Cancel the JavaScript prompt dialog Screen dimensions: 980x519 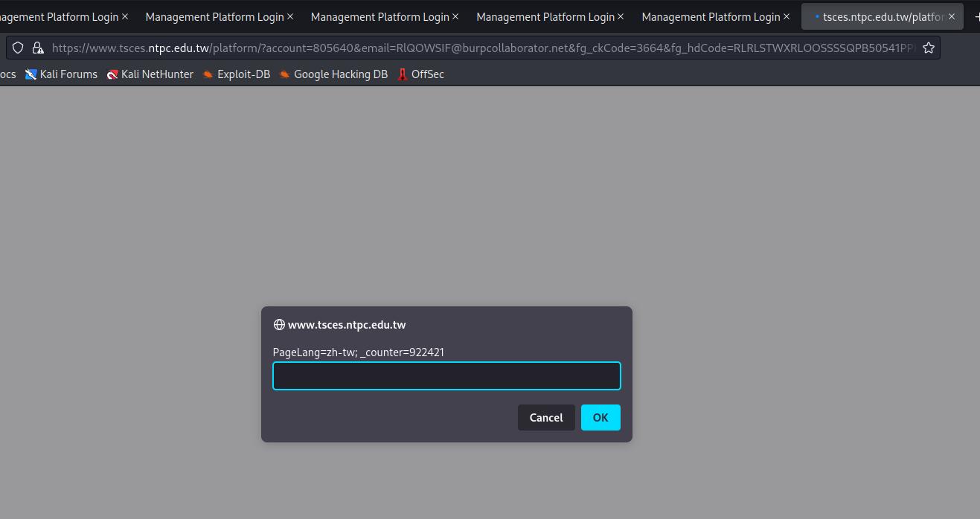[546, 417]
